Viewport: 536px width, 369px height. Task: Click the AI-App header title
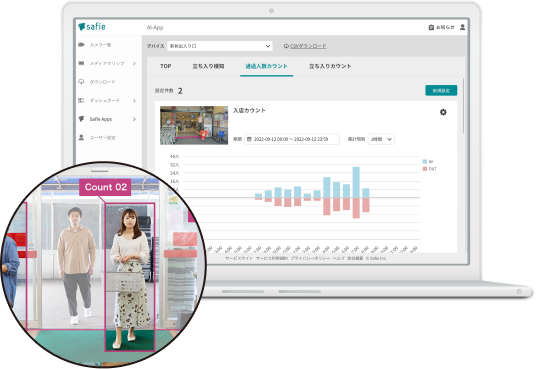click(x=155, y=27)
